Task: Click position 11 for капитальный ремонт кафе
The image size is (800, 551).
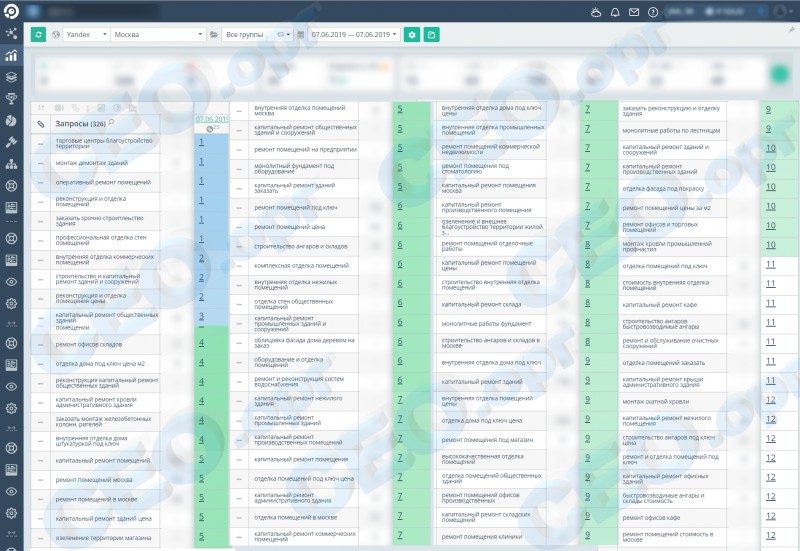Action: pos(770,303)
